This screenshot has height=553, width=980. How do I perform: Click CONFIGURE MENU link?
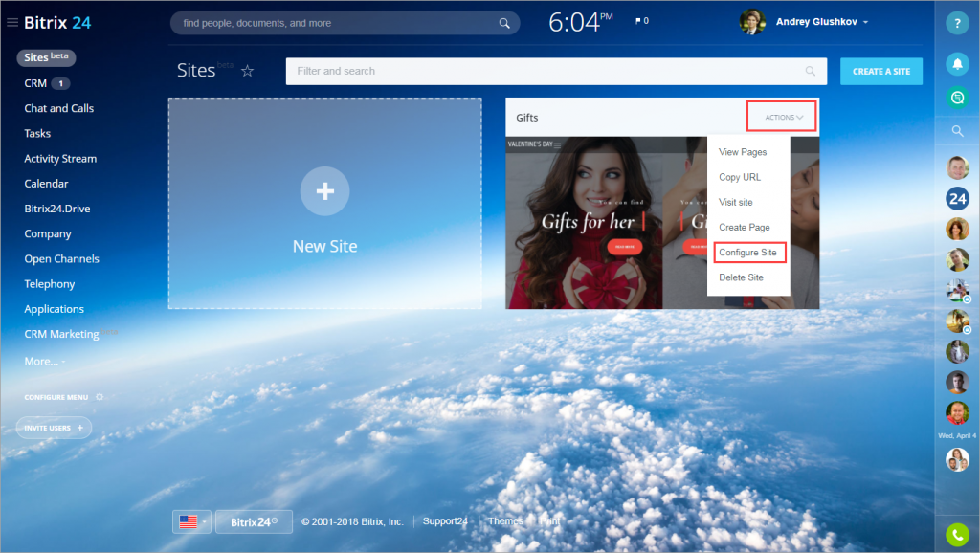[x=56, y=397]
